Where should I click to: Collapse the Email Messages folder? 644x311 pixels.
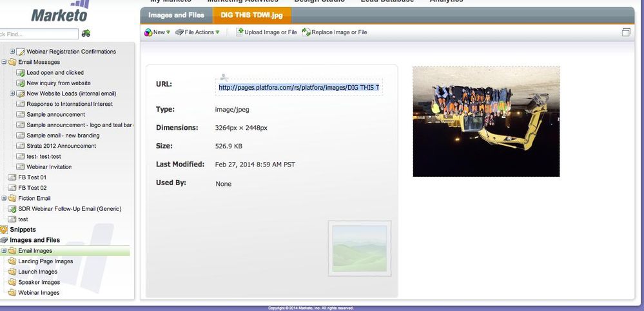click(x=4, y=63)
